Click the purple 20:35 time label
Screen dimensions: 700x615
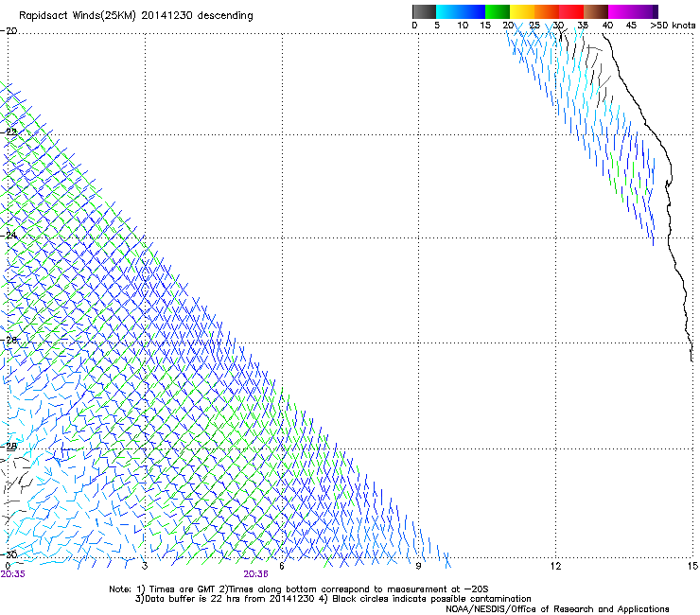tap(12, 574)
